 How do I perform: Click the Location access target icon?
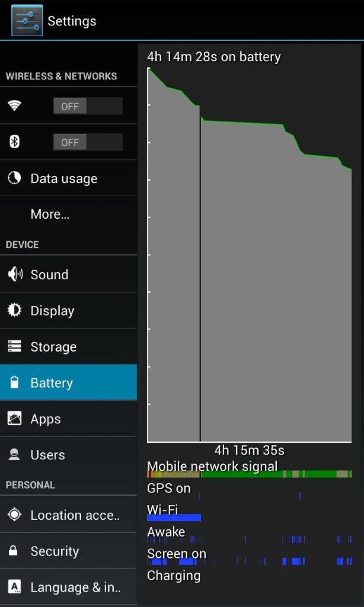click(x=14, y=515)
